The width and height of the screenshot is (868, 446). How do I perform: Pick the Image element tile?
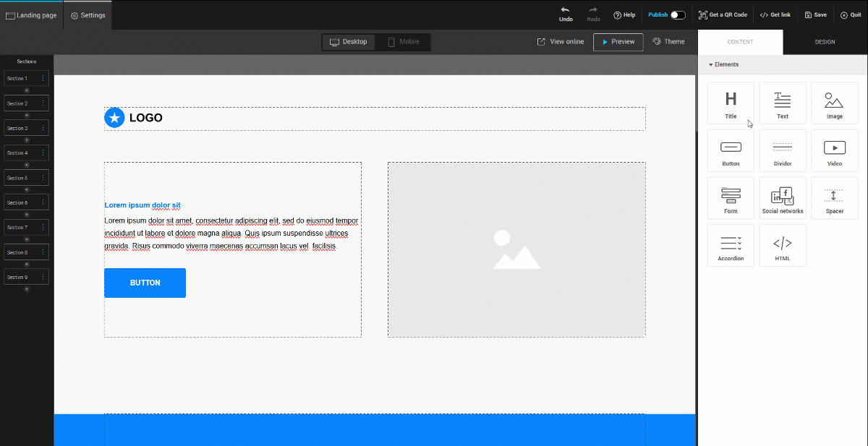pos(834,103)
